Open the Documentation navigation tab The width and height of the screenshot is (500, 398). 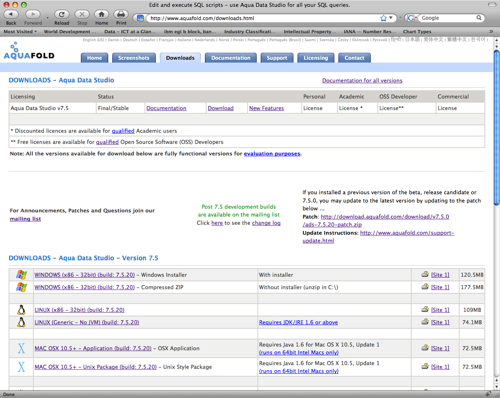(x=231, y=58)
